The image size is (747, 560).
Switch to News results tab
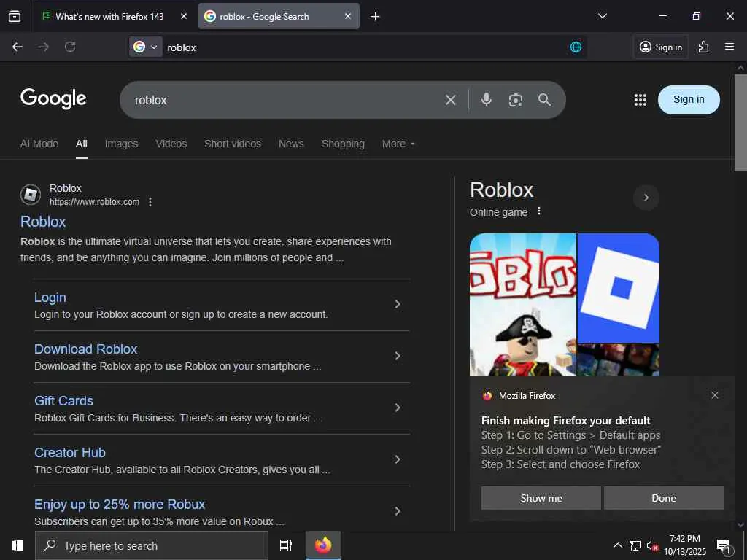(x=291, y=144)
